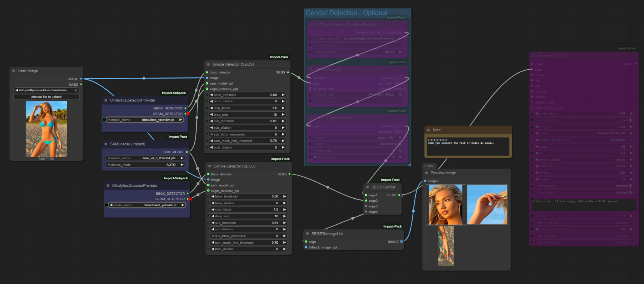644x284 pixels.
Task: Open the face crop preview thumbnail
Action: point(446,205)
